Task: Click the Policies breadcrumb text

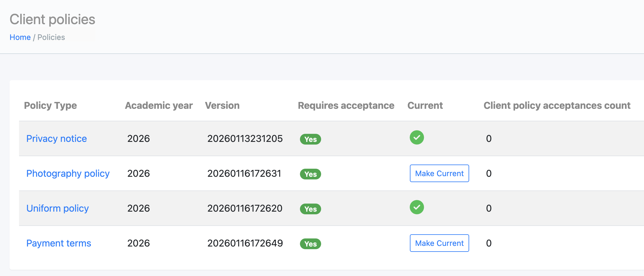Action: pos(51,37)
